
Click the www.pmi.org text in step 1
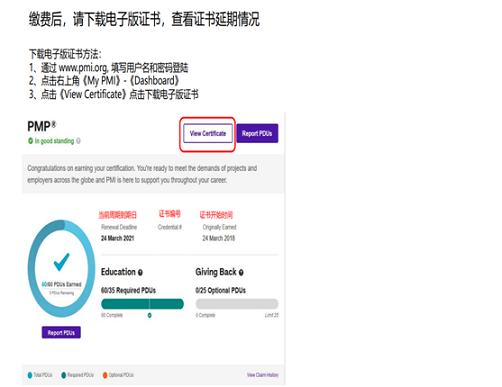(x=83, y=68)
